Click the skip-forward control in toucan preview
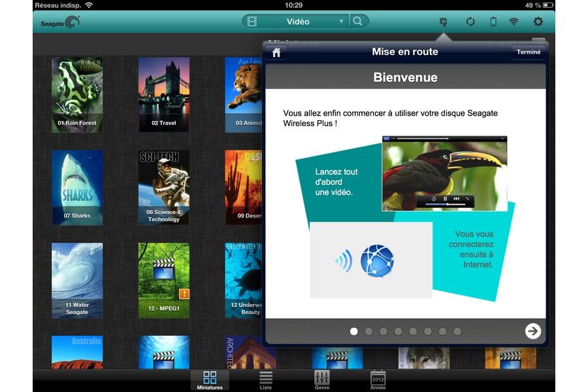The height and width of the screenshot is (392, 588). 457,199
